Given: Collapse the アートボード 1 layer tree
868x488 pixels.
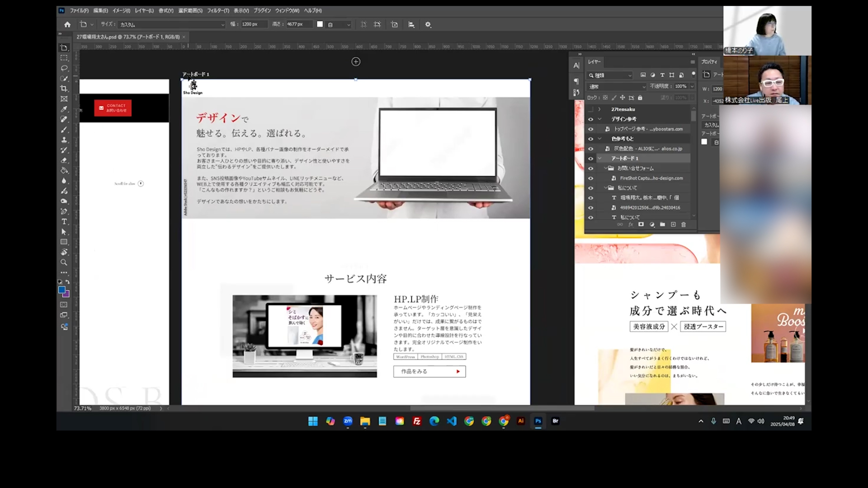Looking at the screenshot, I should (599, 159).
